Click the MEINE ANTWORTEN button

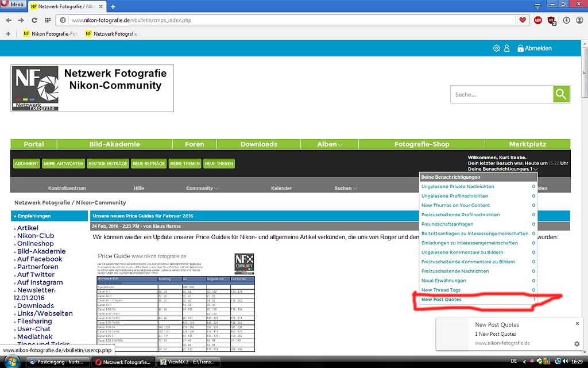[x=63, y=164]
